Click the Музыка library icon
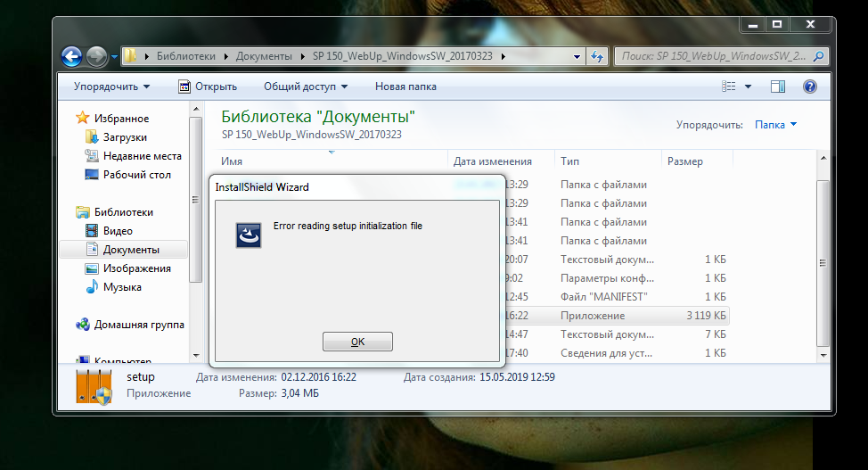The width and height of the screenshot is (868, 470). click(93, 287)
